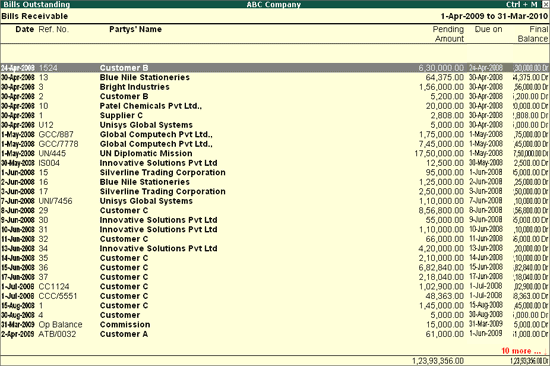550x366 pixels.
Task: Select 'Blue Nile Stationeries' with ref 13
Action: click(x=145, y=77)
